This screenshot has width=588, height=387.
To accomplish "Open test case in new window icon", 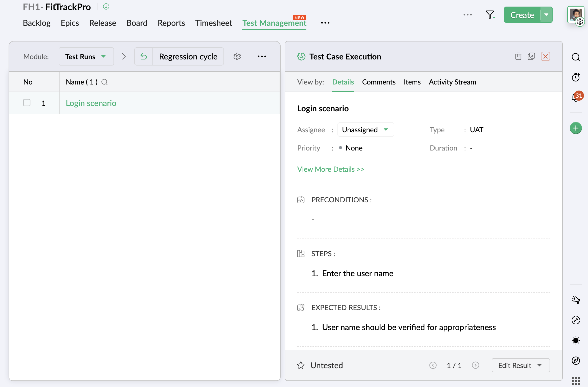I will (x=531, y=56).
